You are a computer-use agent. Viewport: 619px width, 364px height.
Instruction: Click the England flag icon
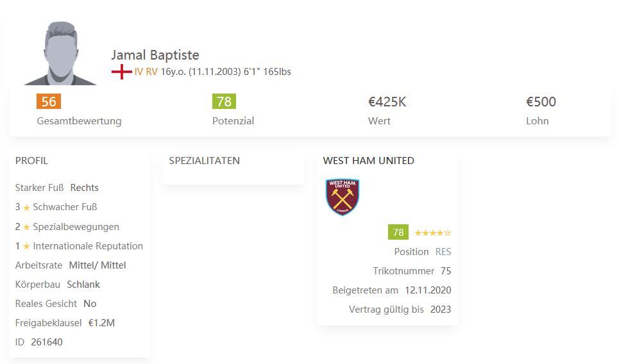point(122,72)
